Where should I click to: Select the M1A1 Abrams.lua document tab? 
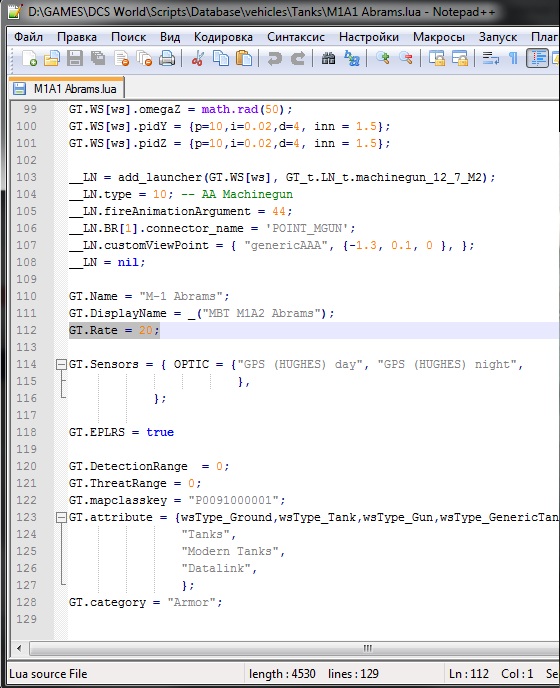point(67,89)
